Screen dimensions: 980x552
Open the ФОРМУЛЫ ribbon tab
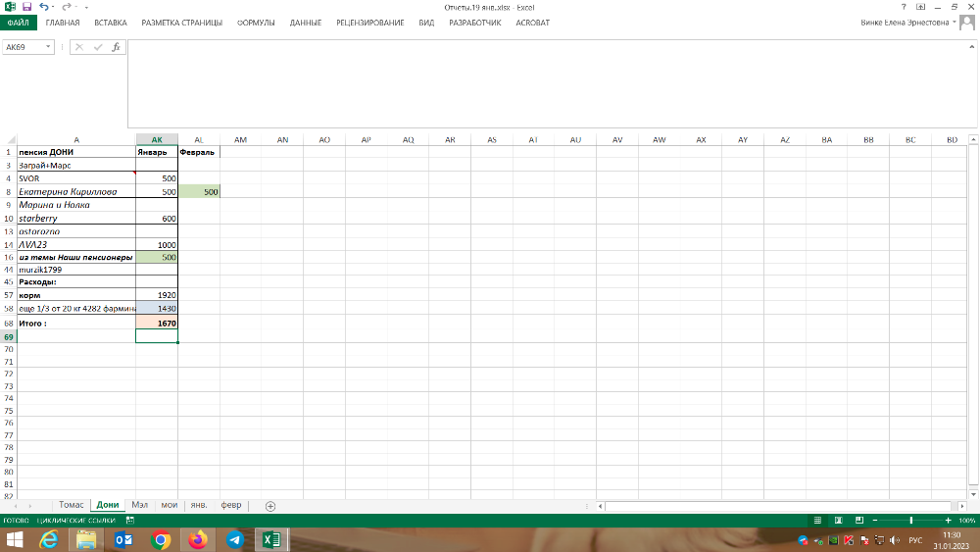(x=256, y=23)
